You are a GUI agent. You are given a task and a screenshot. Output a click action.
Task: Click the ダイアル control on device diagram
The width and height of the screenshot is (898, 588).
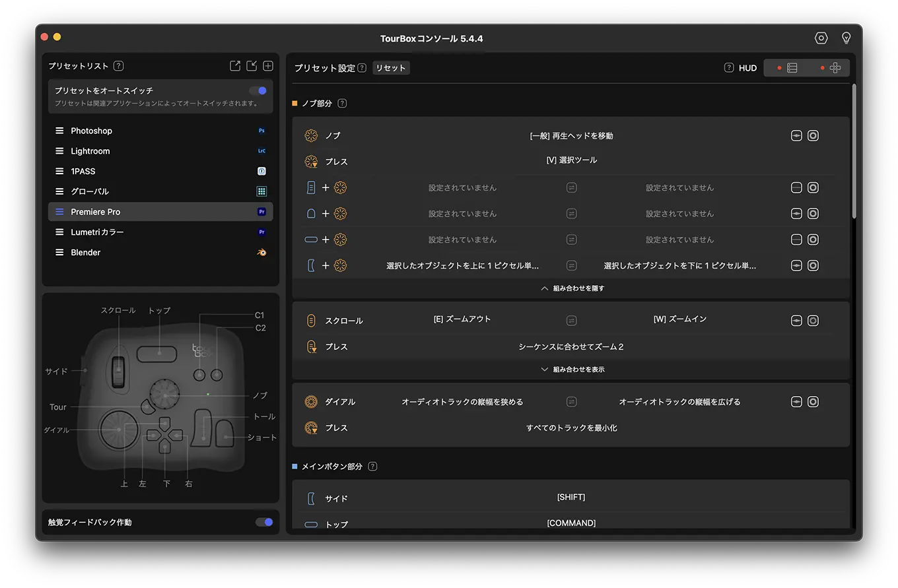pyautogui.click(x=119, y=429)
